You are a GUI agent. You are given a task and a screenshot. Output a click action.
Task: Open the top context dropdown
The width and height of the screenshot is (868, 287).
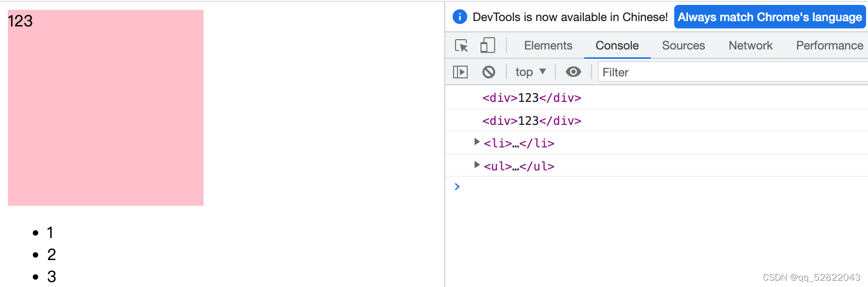point(530,72)
